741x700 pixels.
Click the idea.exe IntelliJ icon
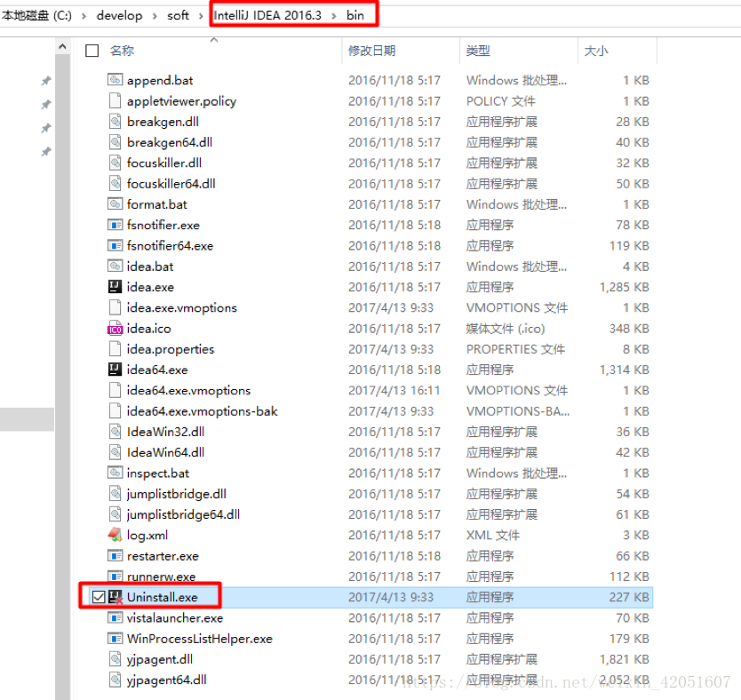point(115,286)
